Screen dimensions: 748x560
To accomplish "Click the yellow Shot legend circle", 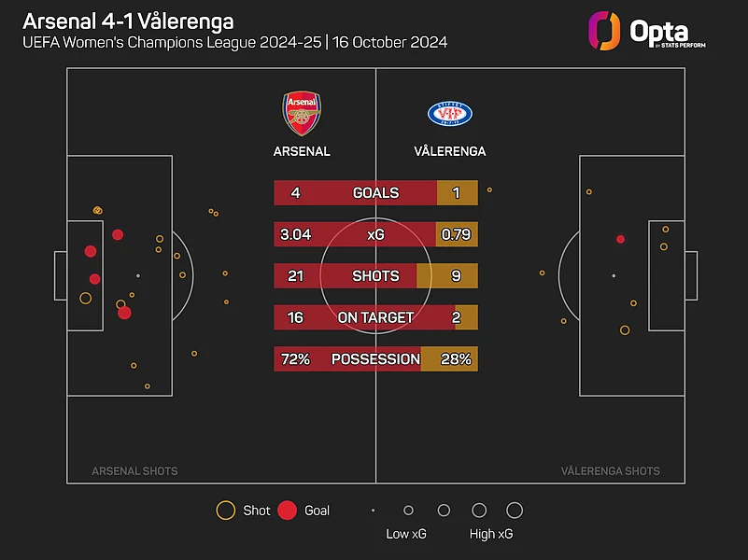I will pos(225,511).
